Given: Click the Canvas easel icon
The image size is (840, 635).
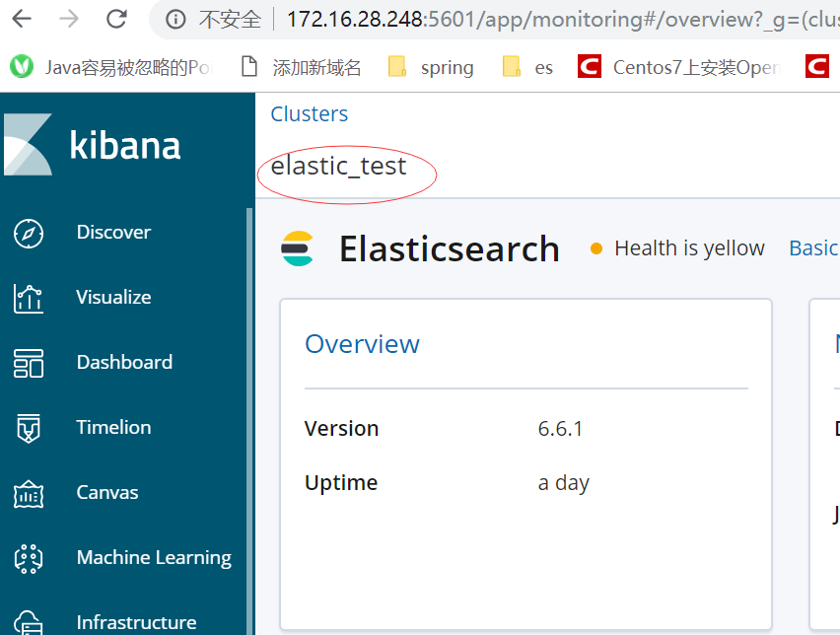Looking at the screenshot, I should [x=29, y=494].
